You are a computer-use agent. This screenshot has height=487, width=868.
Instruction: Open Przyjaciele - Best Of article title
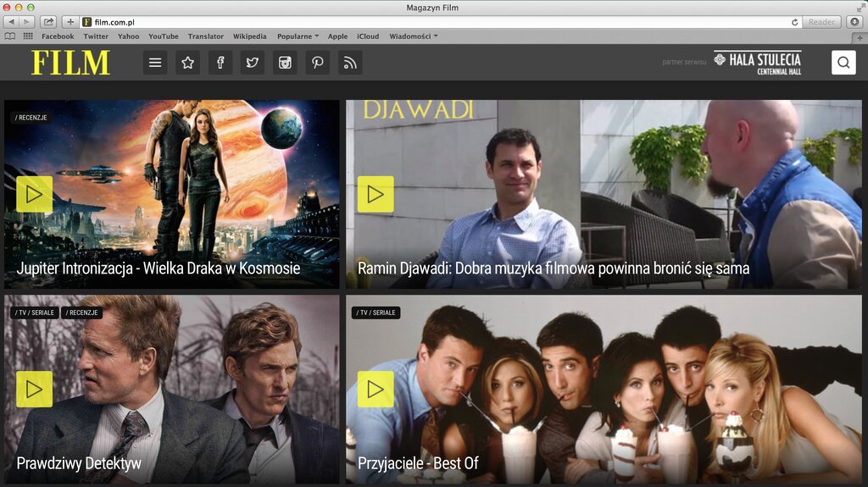pyautogui.click(x=418, y=463)
